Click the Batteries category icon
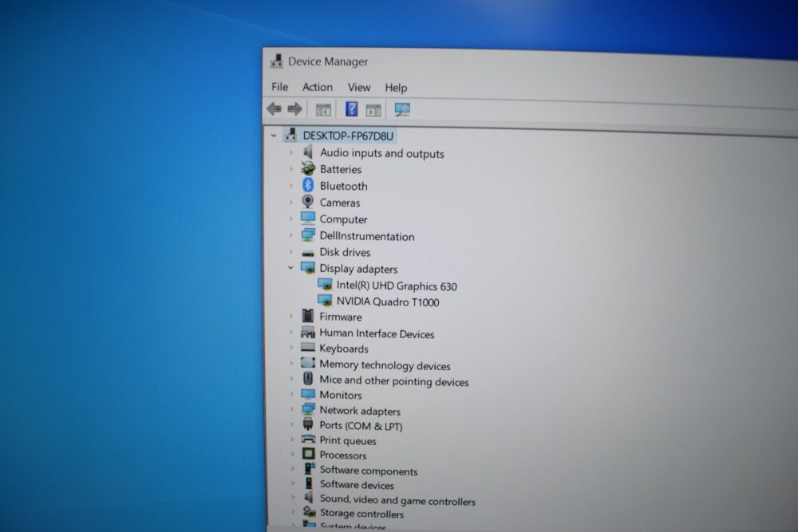 coord(308,168)
